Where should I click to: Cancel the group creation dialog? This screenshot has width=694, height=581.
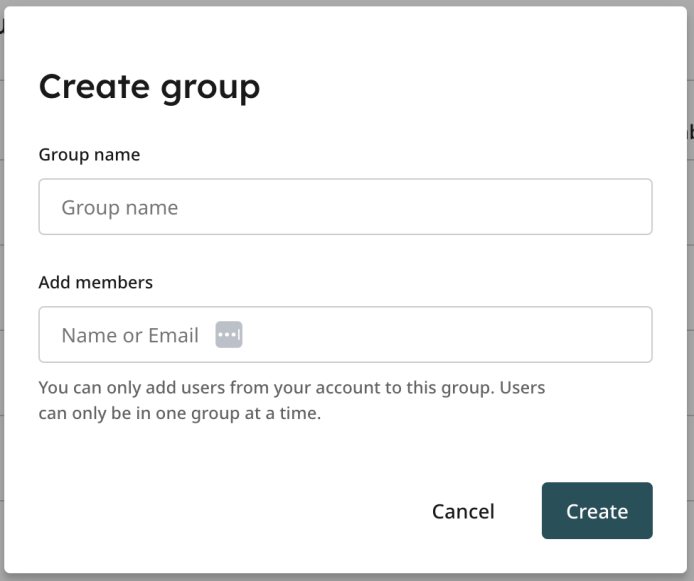coord(463,511)
